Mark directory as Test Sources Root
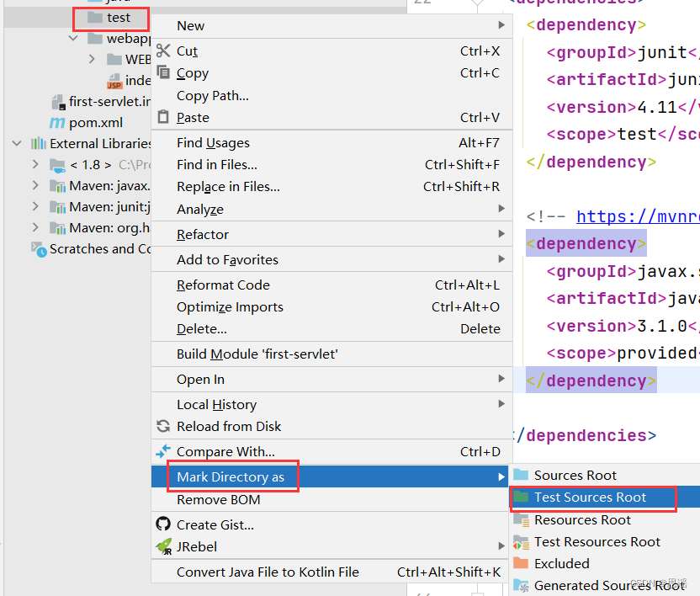Image resolution: width=700 pixels, height=596 pixels. click(x=604, y=497)
